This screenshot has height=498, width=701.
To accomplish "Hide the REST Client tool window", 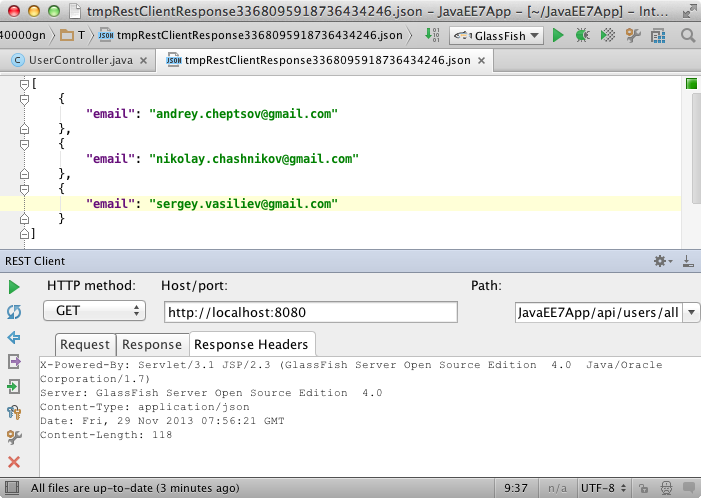I will (688, 261).
